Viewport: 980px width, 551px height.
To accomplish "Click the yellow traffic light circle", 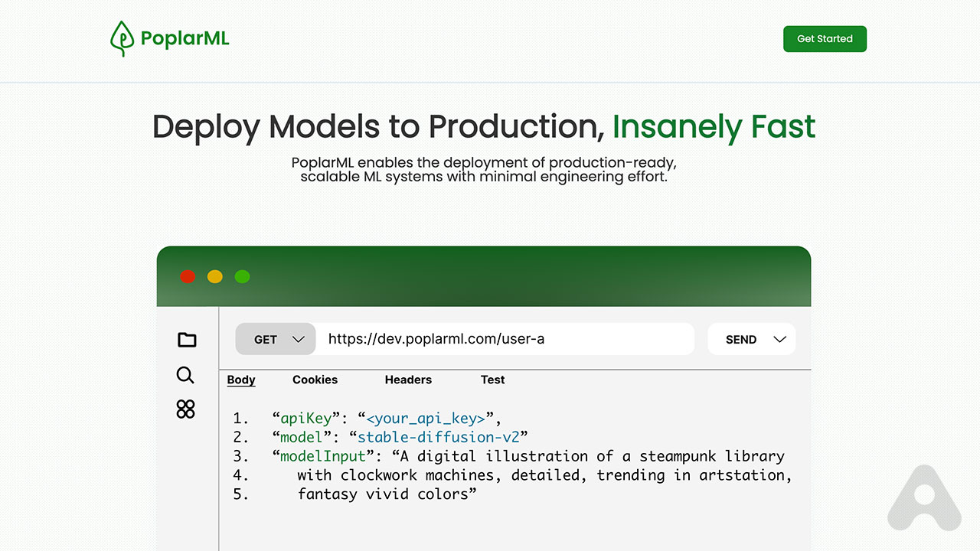I will [214, 276].
